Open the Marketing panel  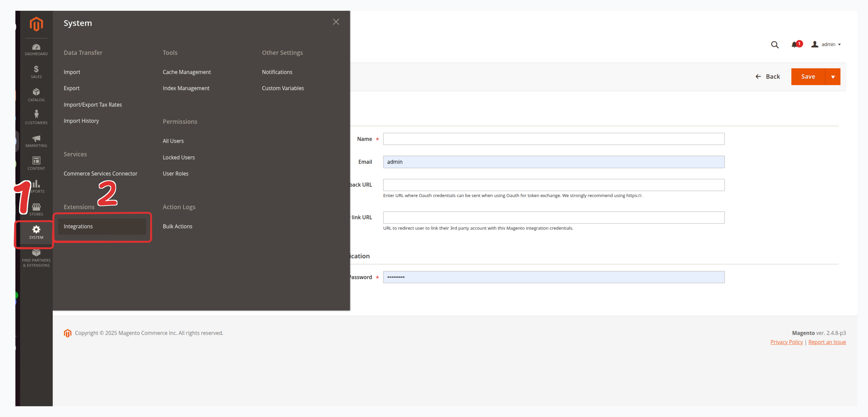36,141
